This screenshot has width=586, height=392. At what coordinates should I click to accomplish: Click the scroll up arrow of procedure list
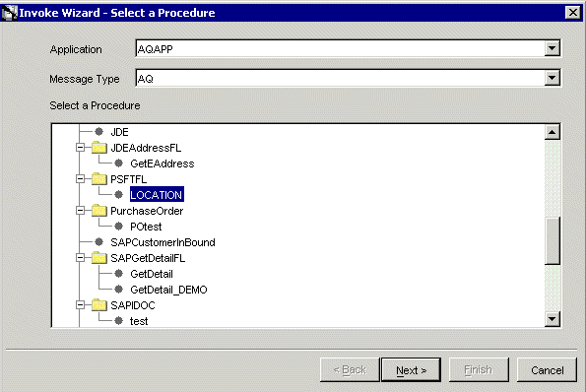tap(552, 132)
